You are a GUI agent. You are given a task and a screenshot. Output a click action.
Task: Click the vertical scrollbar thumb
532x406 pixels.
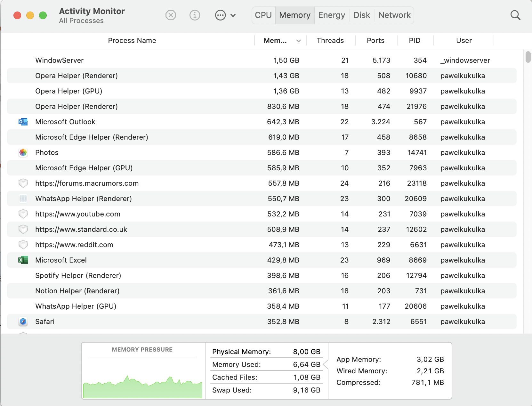point(528,57)
